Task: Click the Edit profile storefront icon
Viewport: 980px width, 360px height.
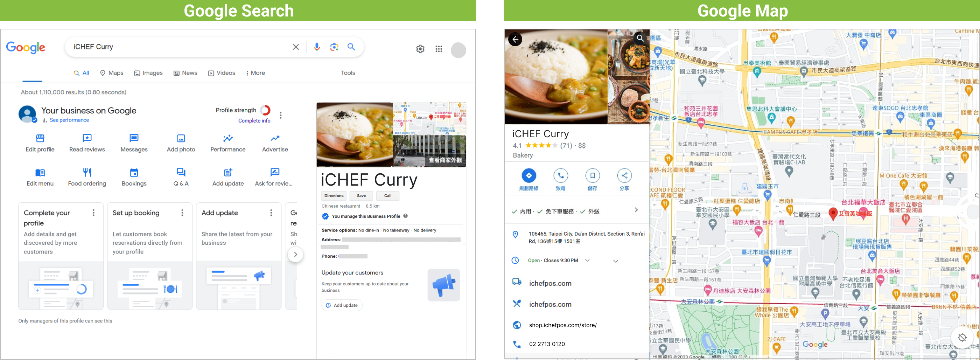Action: (x=40, y=138)
